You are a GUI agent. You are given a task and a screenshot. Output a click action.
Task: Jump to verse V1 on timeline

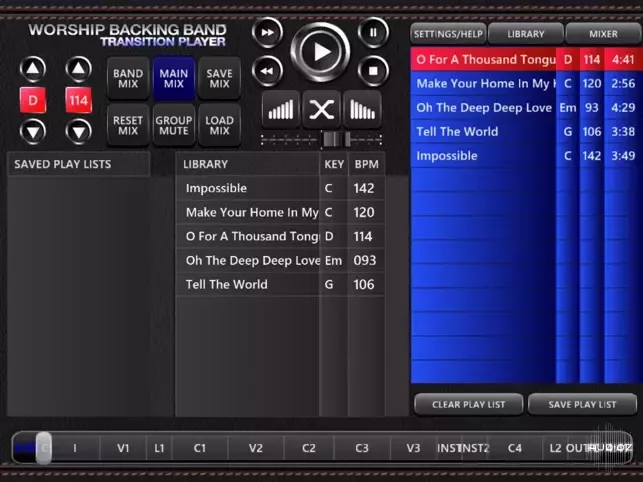(123, 448)
